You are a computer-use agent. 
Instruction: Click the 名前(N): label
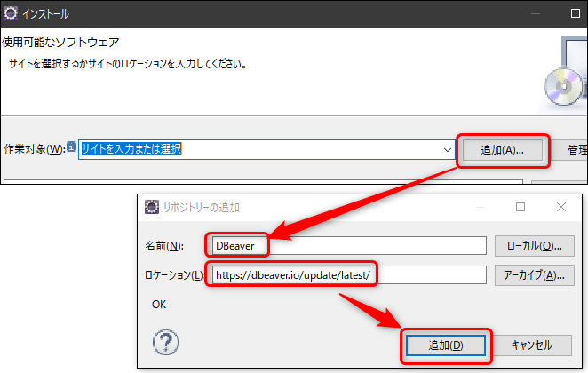164,246
